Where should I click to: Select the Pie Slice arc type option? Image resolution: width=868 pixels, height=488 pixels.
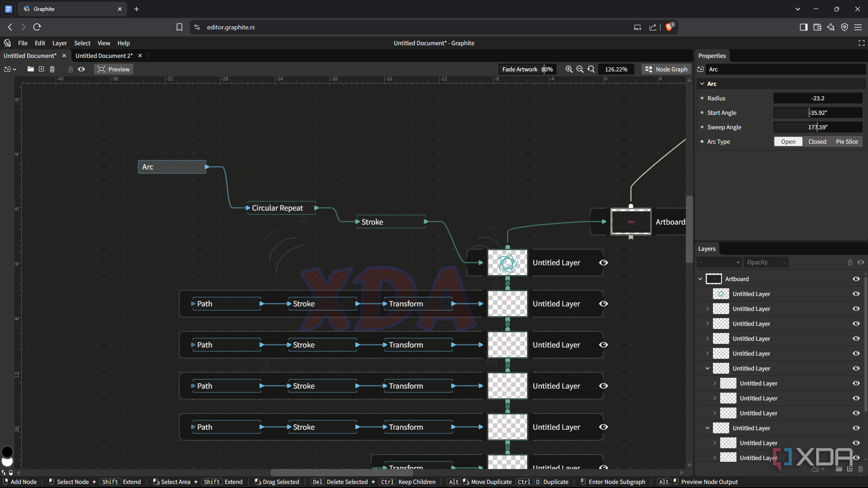(847, 141)
